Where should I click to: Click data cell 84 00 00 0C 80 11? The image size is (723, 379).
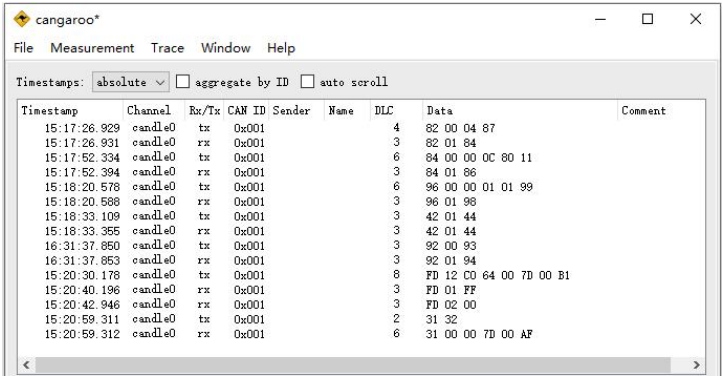479,158
